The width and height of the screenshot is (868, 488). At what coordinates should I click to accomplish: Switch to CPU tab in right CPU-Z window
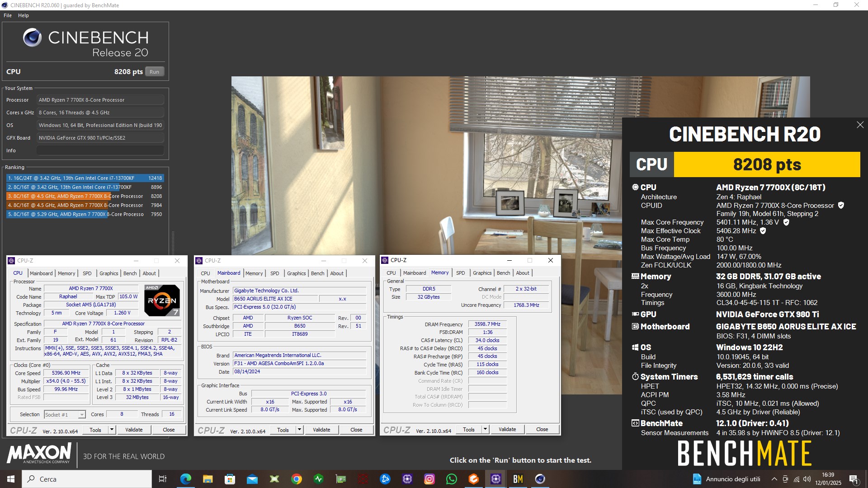391,273
